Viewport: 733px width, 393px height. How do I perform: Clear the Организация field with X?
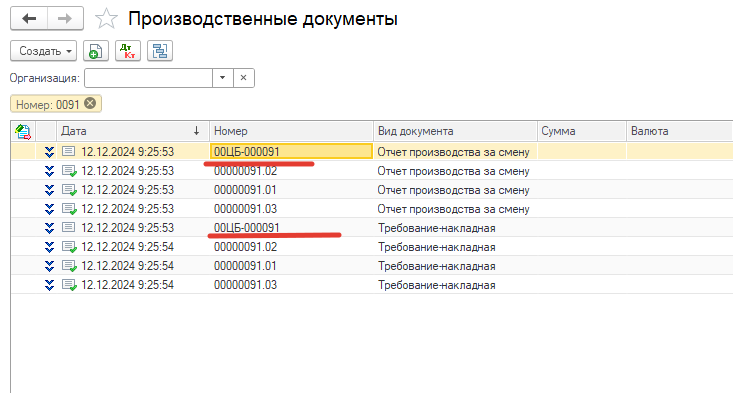pos(244,78)
